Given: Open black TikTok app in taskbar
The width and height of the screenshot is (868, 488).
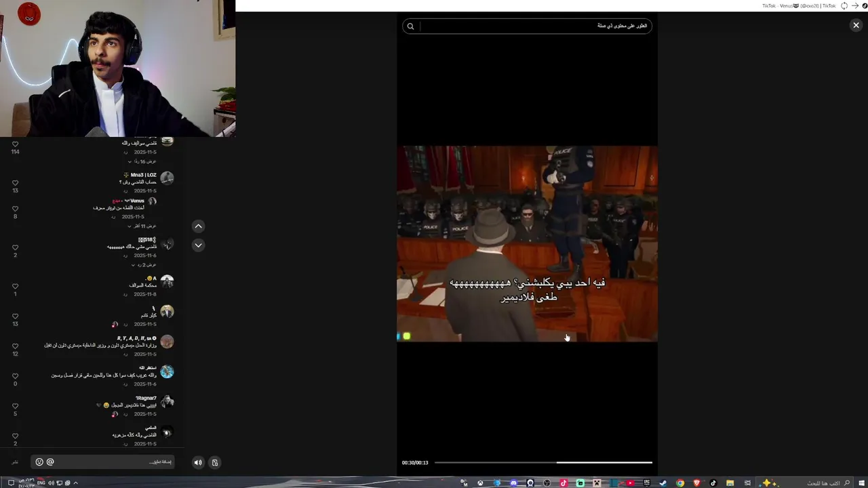Looking at the screenshot, I should (713, 483).
